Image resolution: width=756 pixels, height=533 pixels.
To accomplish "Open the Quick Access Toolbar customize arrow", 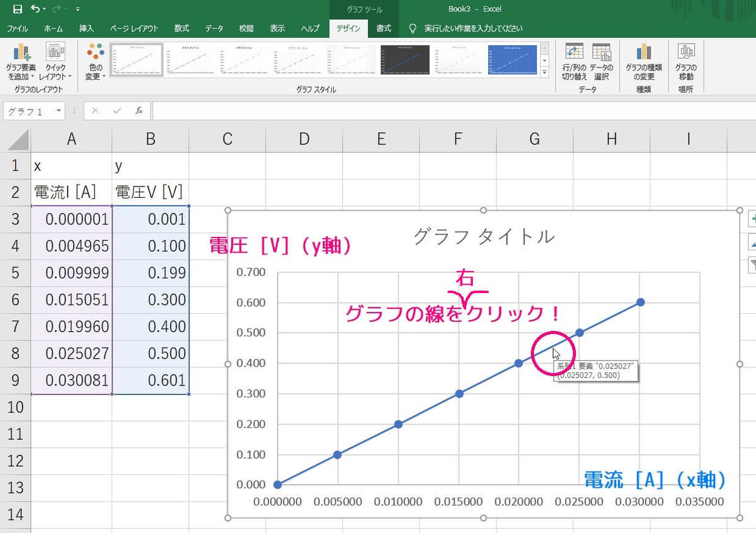I will 77,9.
